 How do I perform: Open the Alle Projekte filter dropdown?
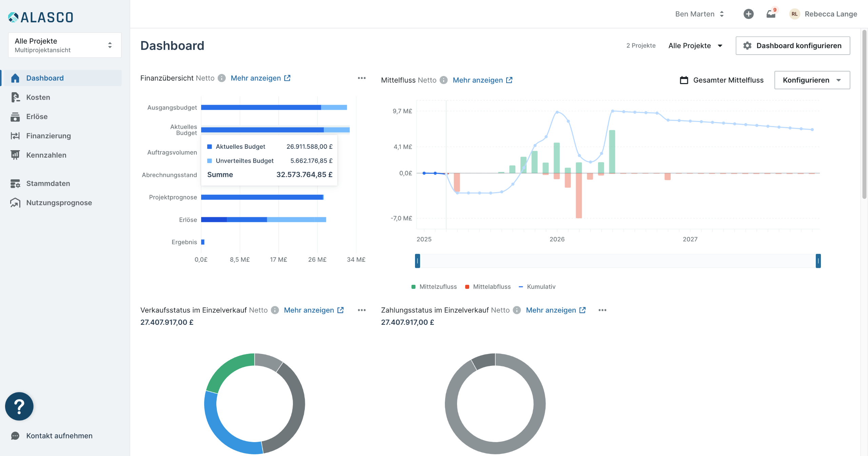[695, 46]
